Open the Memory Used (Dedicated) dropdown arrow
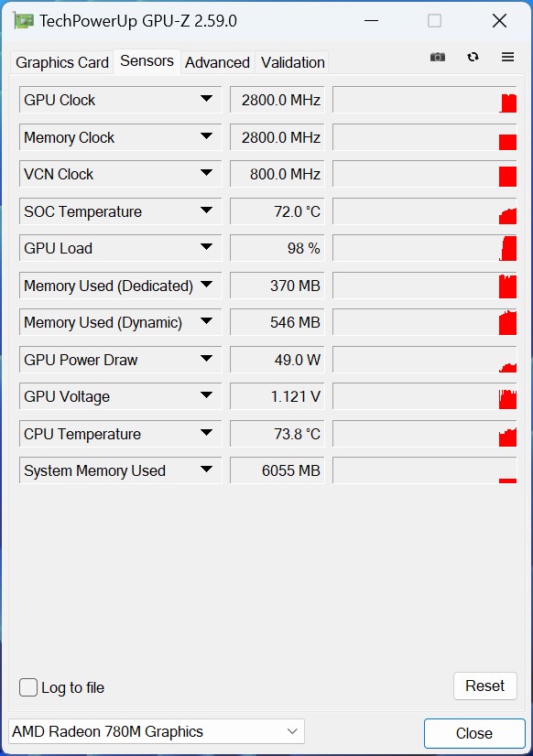 point(206,285)
